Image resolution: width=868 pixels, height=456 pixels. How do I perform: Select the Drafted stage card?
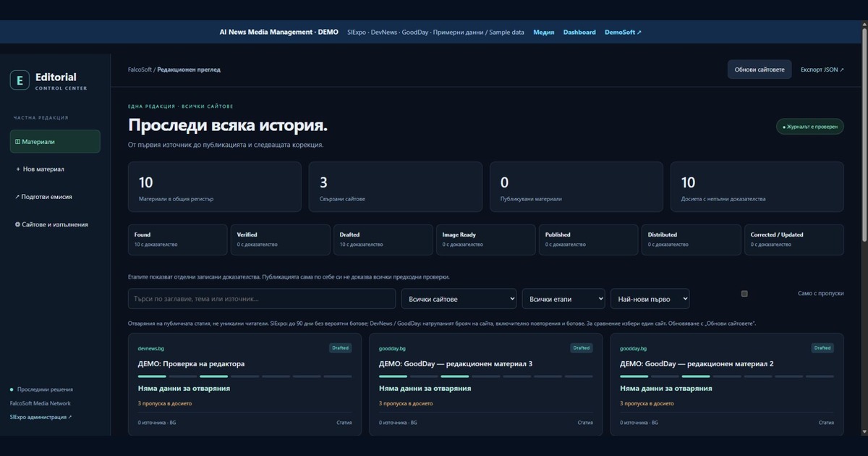pos(383,240)
